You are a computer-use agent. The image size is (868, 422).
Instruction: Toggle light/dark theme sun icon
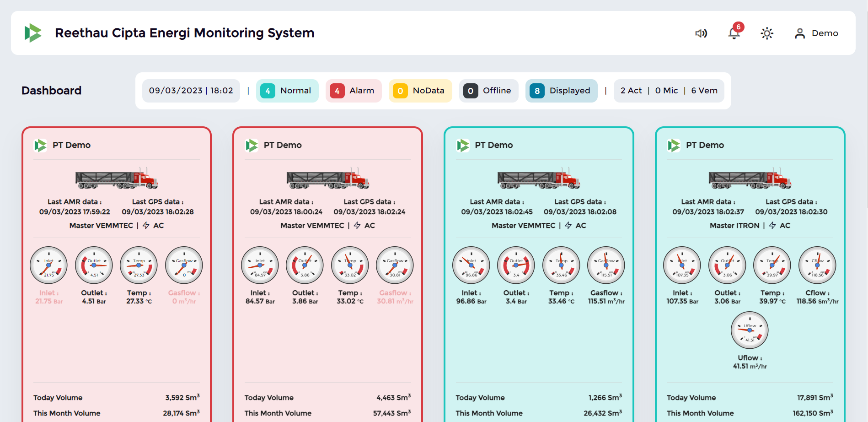pyautogui.click(x=767, y=33)
